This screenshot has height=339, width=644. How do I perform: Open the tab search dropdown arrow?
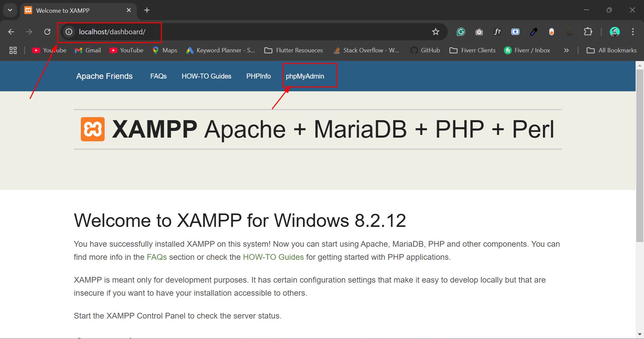(x=10, y=10)
